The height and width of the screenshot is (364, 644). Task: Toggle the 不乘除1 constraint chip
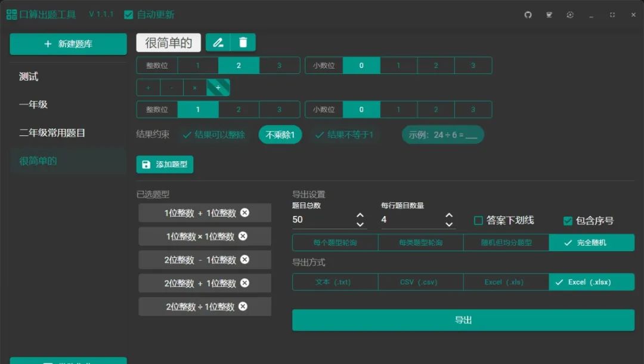tap(280, 135)
